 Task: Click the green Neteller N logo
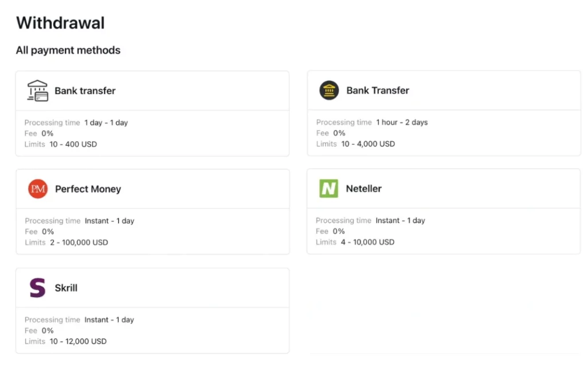click(x=329, y=188)
